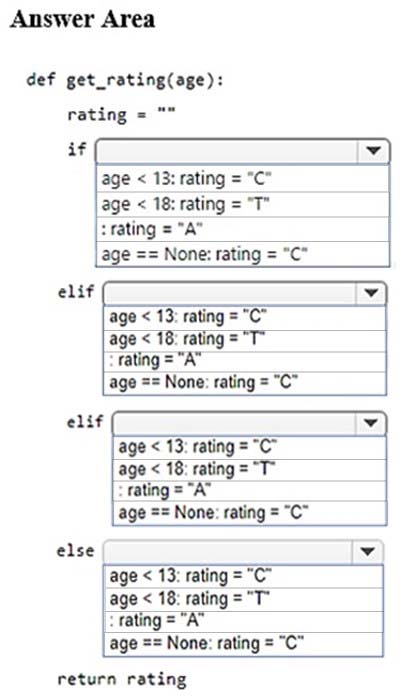Pick 'age < 18' in first elif list

coord(245,340)
